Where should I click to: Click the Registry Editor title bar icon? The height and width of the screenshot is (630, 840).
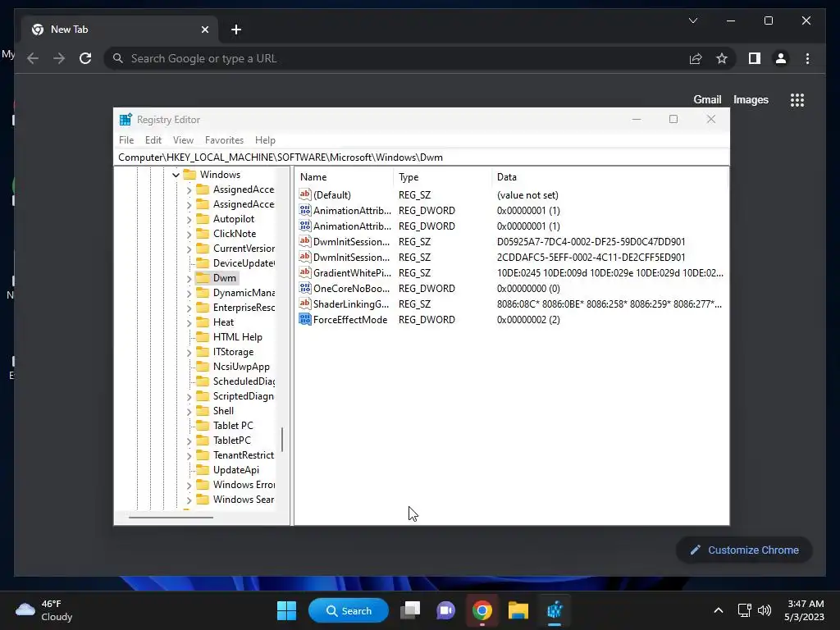pyautogui.click(x=126, y=120)
